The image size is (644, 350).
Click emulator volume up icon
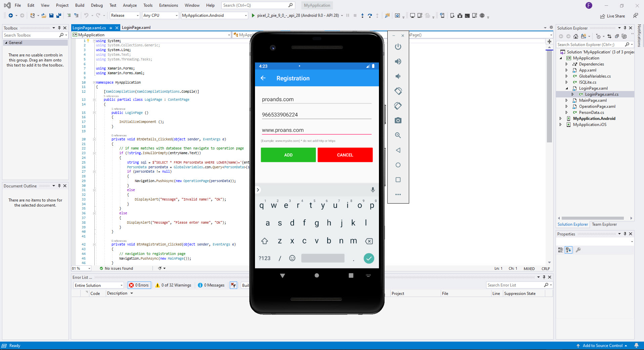pos(398,61)
